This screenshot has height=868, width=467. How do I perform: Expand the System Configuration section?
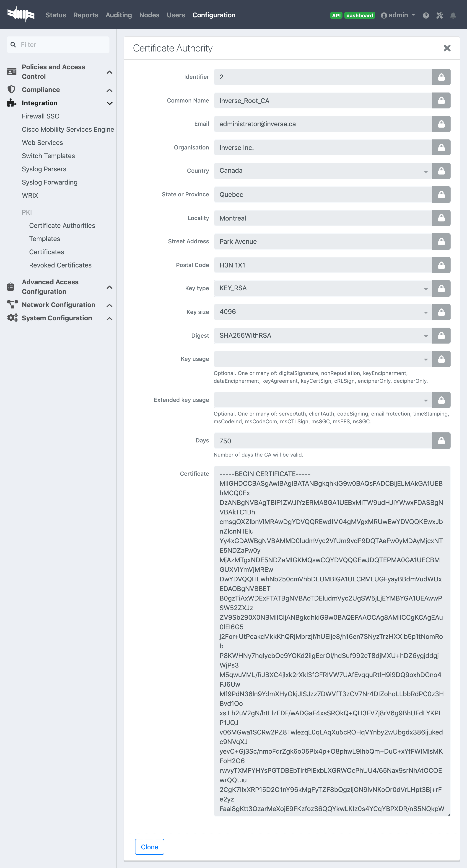(x=109, y=318)
